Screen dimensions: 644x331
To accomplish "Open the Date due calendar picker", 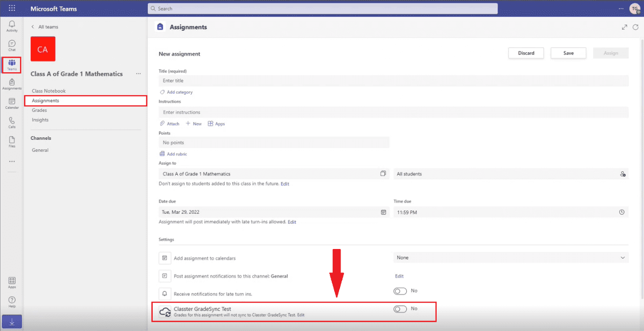I will pos(383,212).
